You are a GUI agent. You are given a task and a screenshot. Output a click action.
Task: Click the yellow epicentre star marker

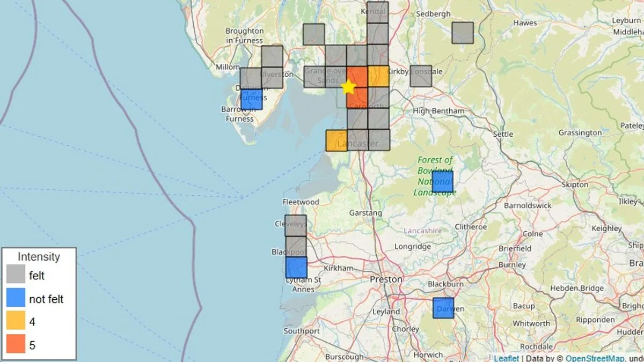point(348,86)
